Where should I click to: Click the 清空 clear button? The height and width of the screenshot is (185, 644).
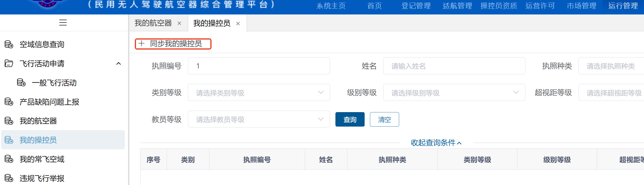(x=384, y=119)
